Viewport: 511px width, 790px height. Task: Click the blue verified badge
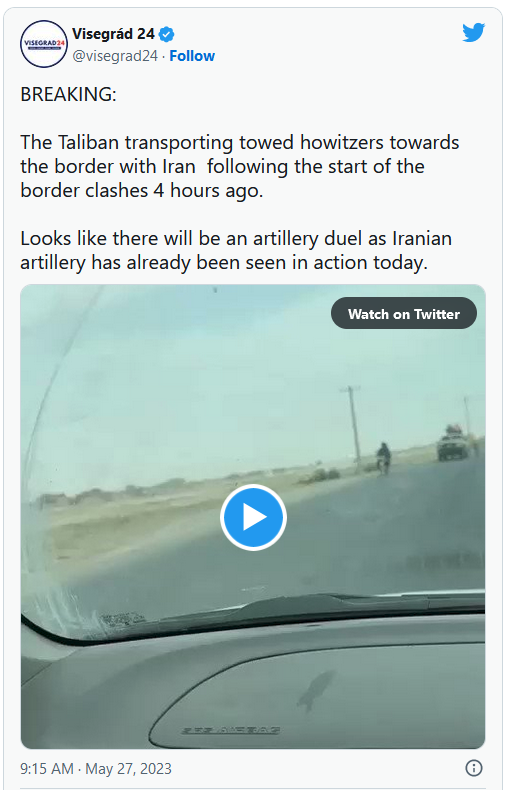166,35
